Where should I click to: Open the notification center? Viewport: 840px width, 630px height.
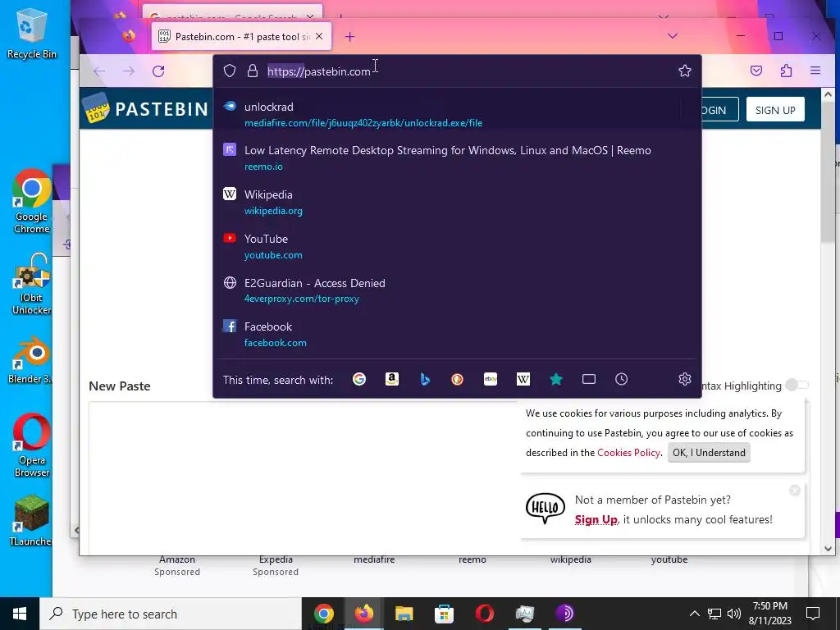click(813, 614)
